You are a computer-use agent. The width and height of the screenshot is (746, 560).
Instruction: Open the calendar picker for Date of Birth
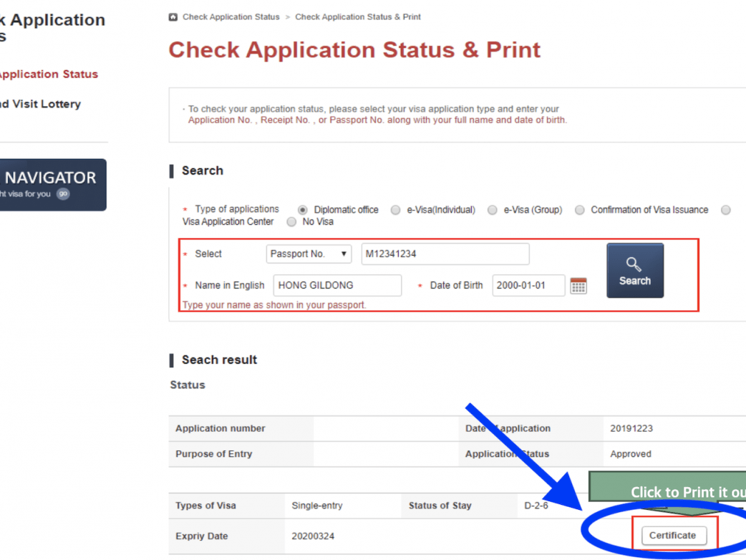pyautogui.click(x=578, y=286)
